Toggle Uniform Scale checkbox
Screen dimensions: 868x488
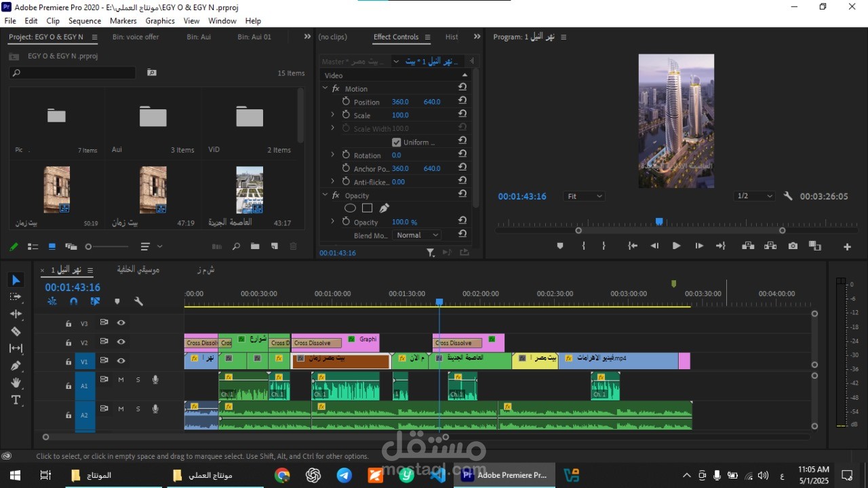[397, 143]
